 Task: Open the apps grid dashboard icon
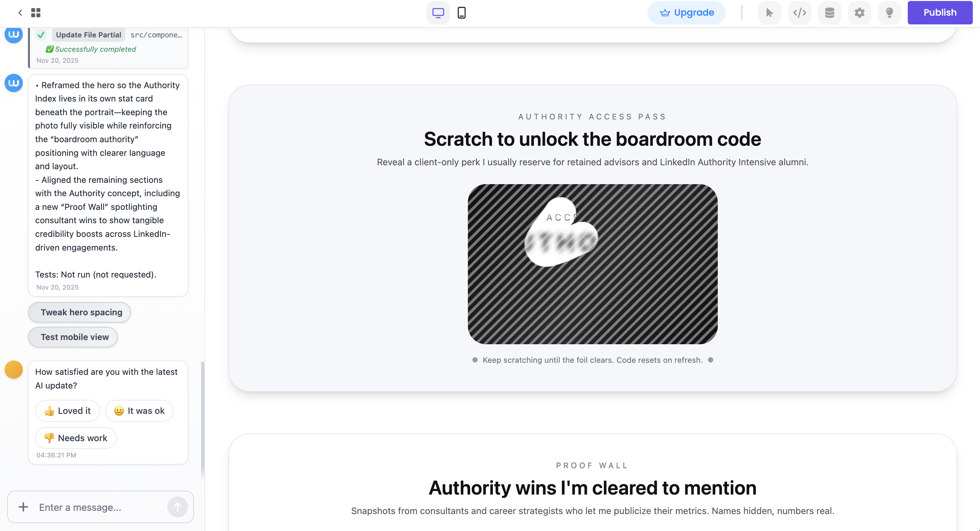36,13
